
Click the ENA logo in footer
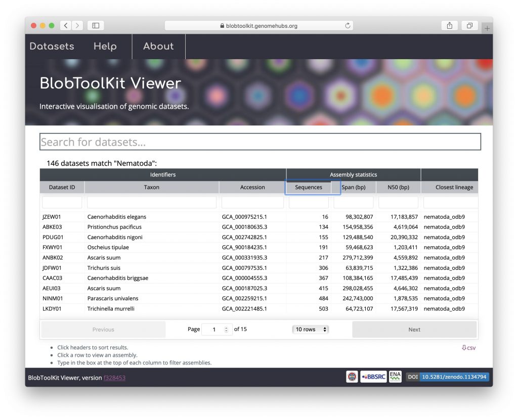click(395, 377)
